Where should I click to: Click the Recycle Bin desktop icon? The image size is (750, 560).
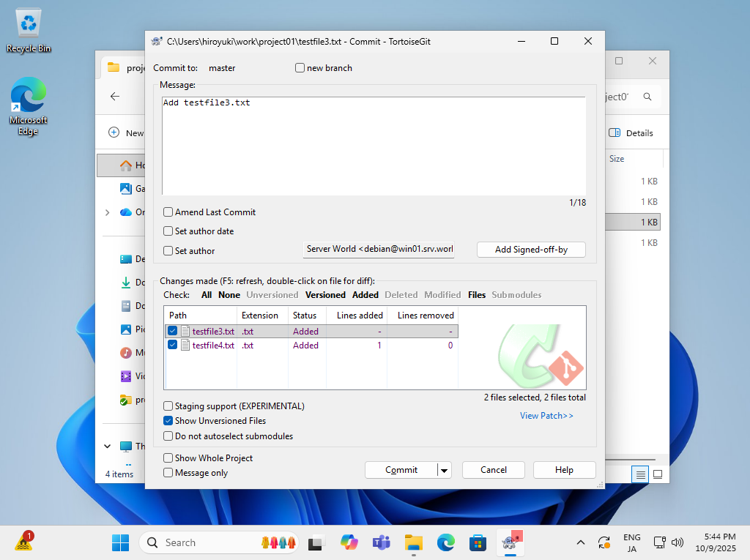(x=29, y=31)
